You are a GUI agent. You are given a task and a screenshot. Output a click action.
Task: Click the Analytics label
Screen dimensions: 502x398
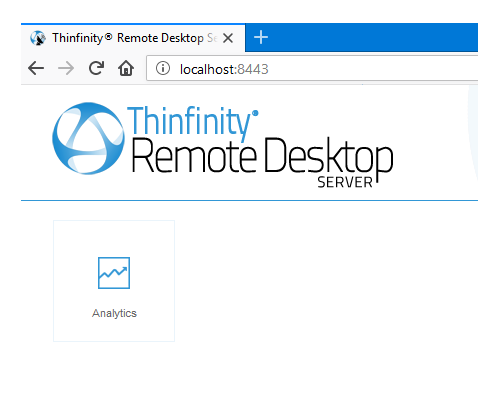pos(114,313)
